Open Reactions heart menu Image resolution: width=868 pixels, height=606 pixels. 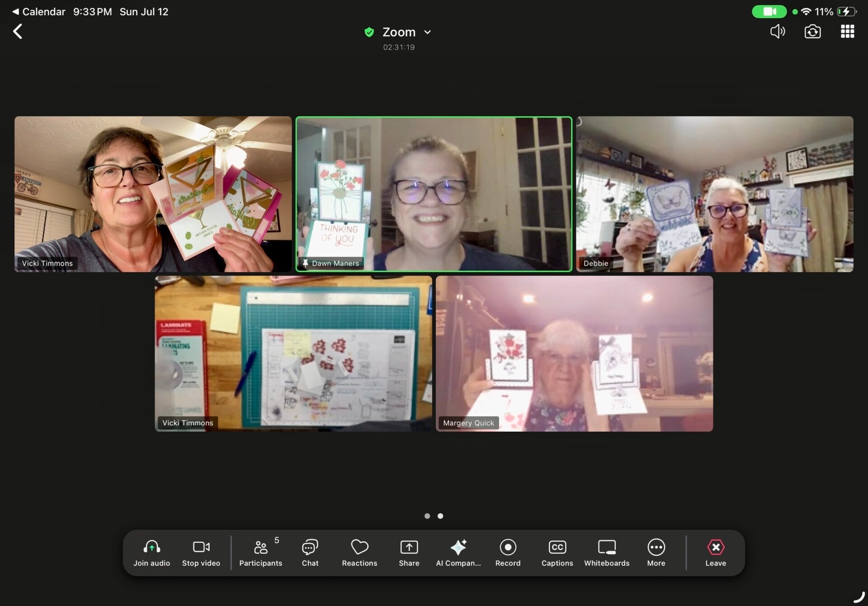(x=360, y=553)
